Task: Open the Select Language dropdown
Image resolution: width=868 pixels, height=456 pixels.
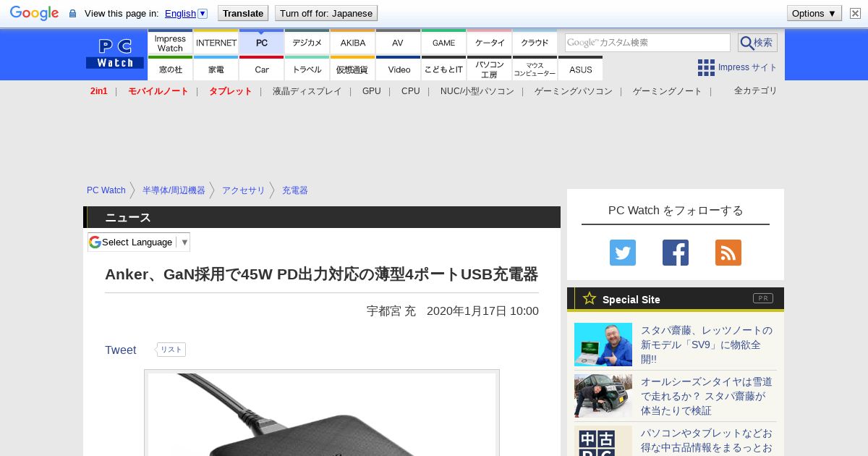Action: tap(139, 242)
